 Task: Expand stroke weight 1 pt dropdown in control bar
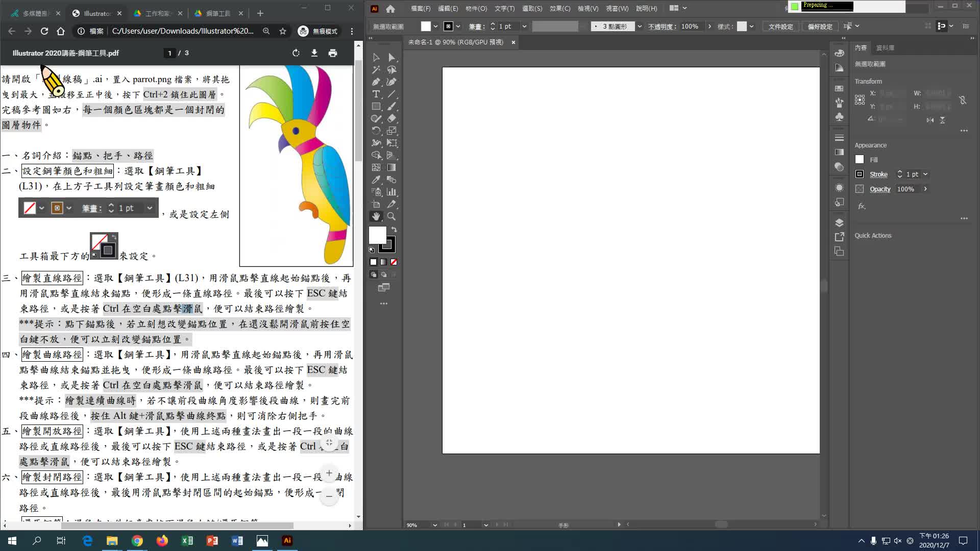pos(524,27)
